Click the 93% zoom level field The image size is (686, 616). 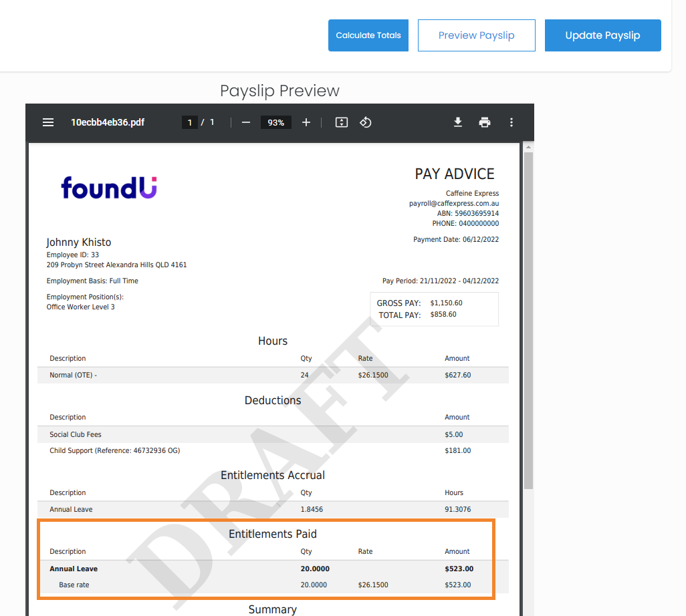click(276, 122)
